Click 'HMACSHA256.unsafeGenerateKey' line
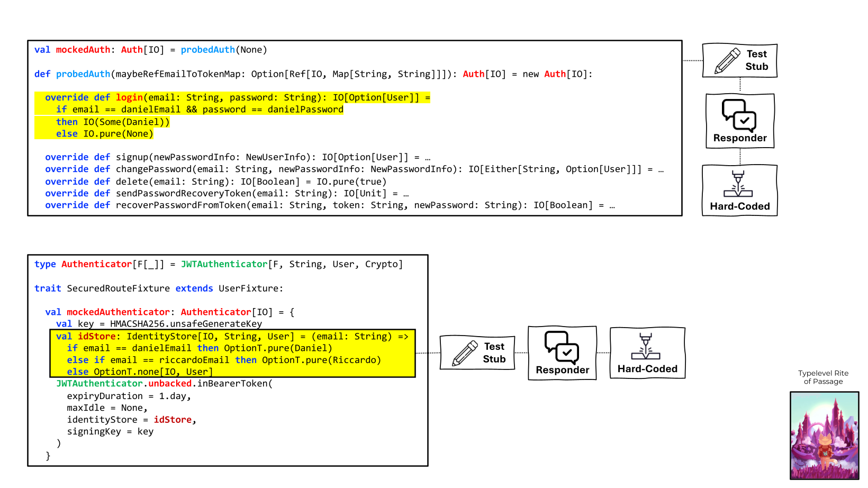This screenshot has width=868, height=488. tap(159, 324)
